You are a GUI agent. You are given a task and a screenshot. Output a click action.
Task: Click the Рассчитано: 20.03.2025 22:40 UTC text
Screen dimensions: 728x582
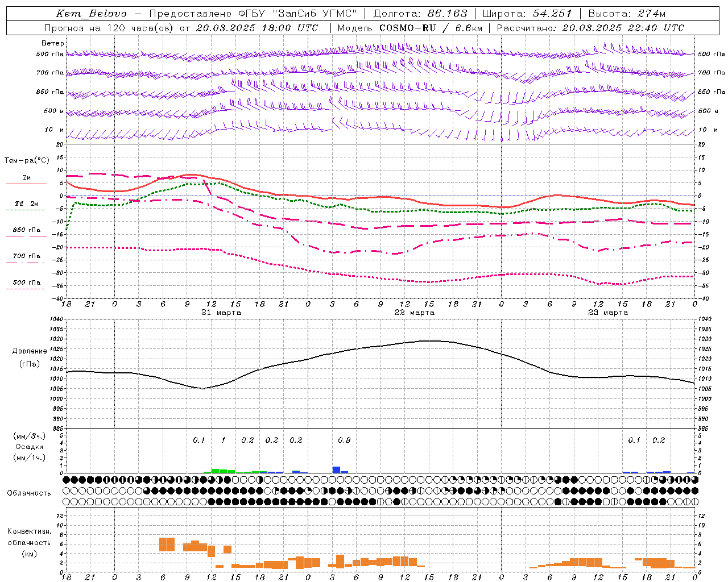(x=590, y=28)
